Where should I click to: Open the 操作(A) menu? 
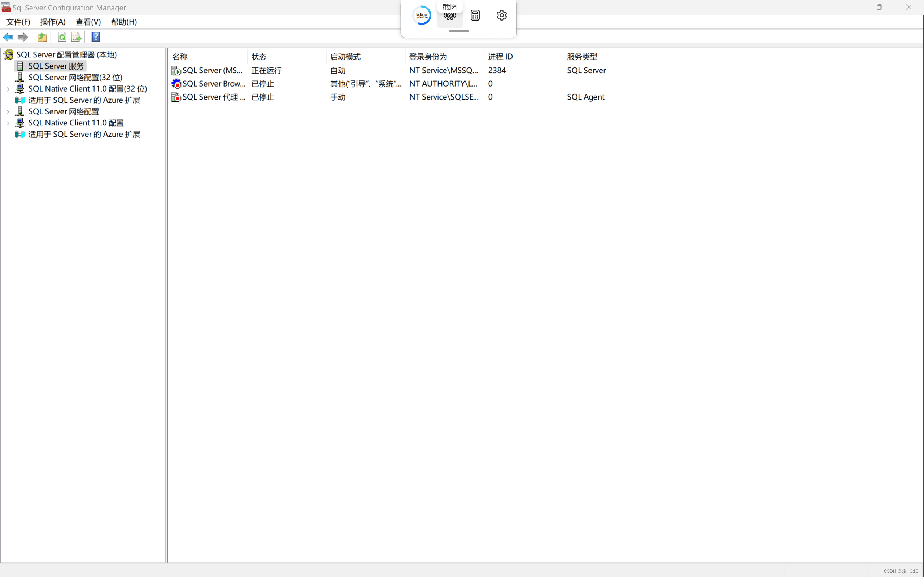point(53,22)
